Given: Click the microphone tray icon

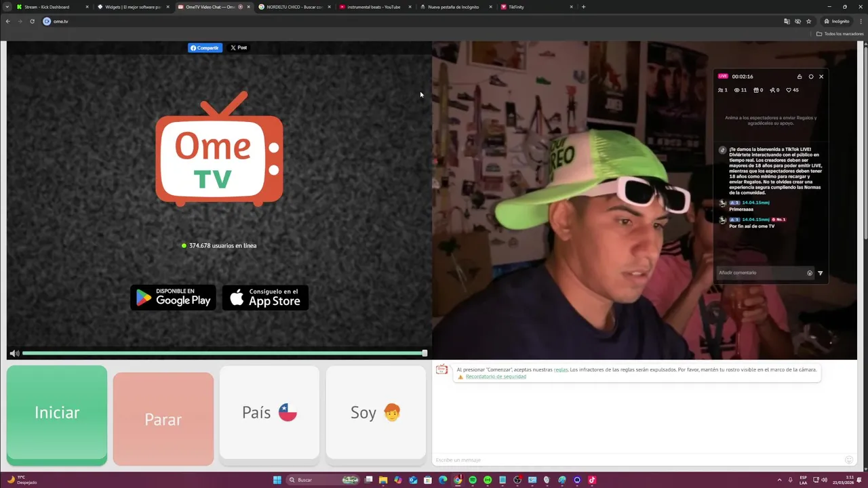Looking at the screenshot, I should 791,480.
